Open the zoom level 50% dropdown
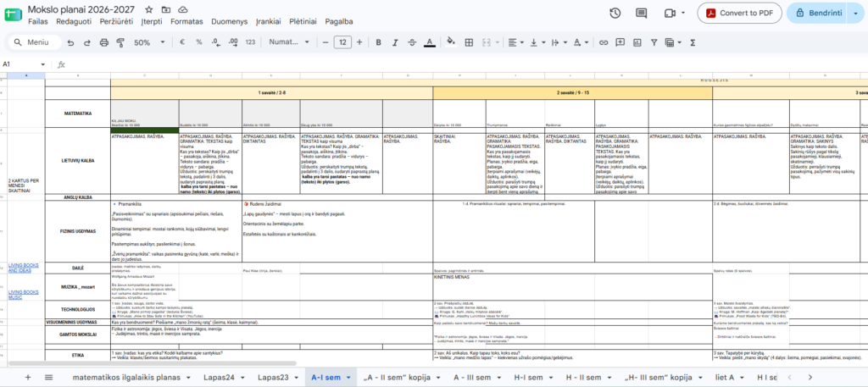The height and width of the screenshot is (387, 868). tap(149, 42)
